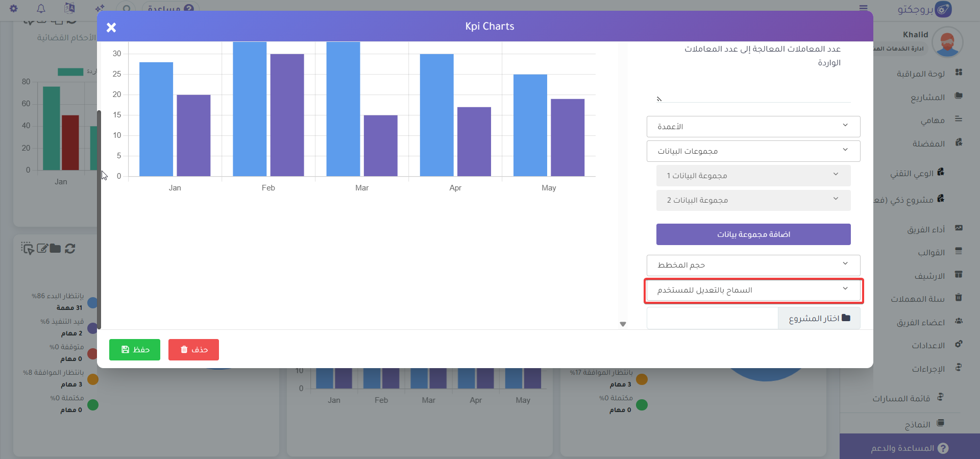Viewport: 980px width, 459px height.
Task: Click the settings gear icon in top bar
Action: pos(14,8)
